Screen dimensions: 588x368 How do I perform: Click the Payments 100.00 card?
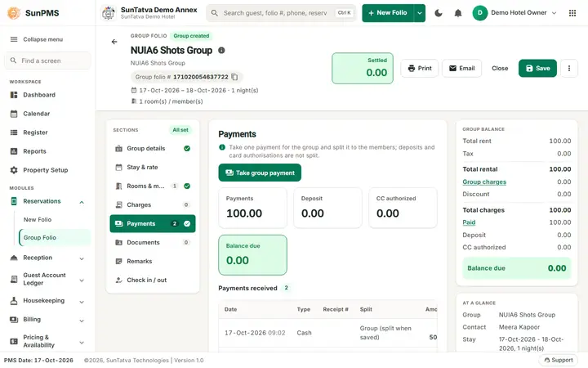click(252, 208)
